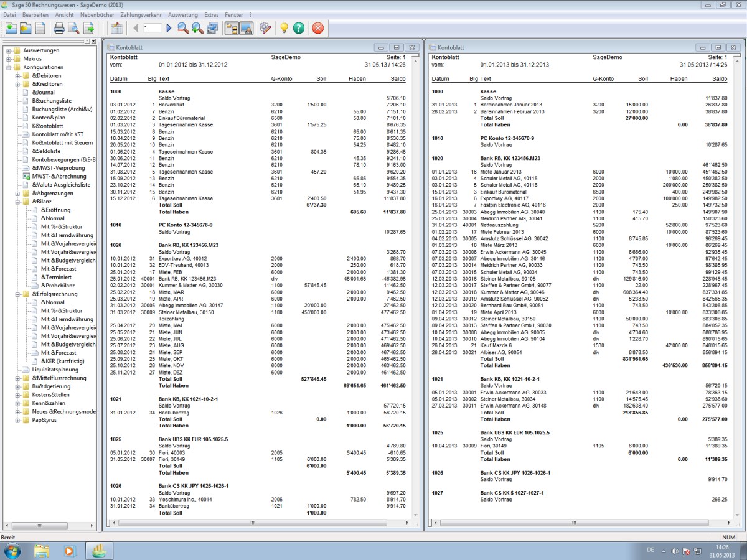Viewport: 747px width, 560px height.
Task: Click the blank document toolbar icon
Action: coord(40,28)
